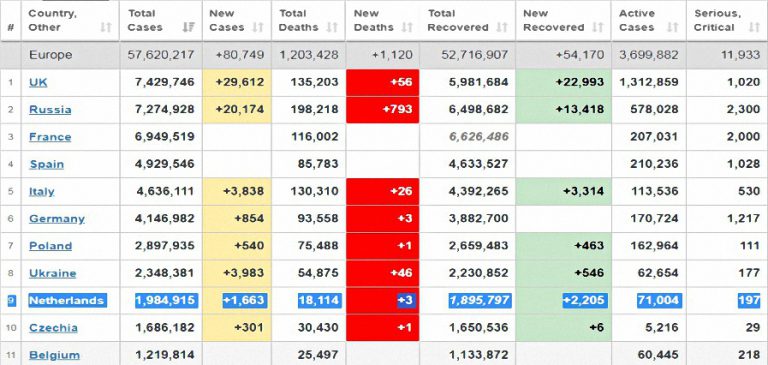
Task: Sort by New Cases arrows icon
Action: (258, 27)
